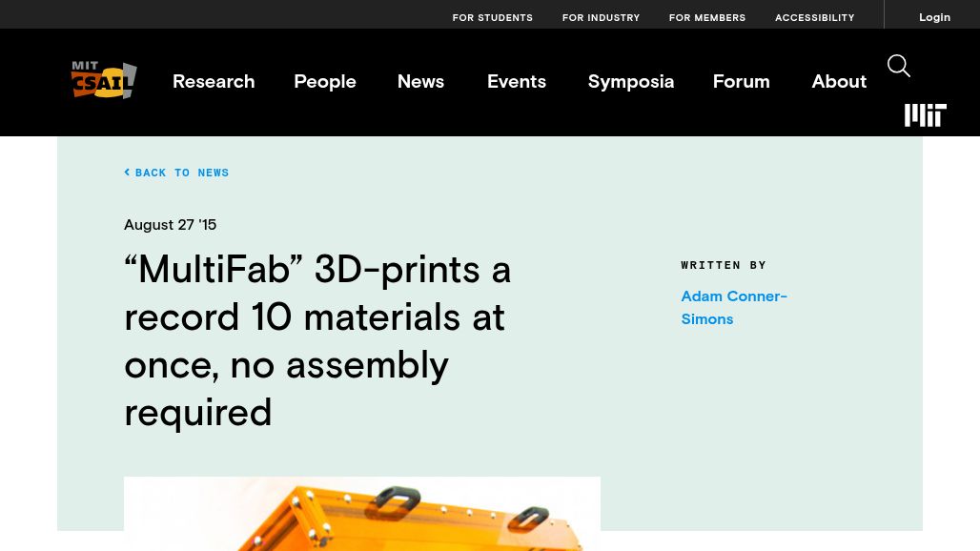This screenshot has height=551, width=980.
Task: Go back via Back to News link
Action: (177, 173)
